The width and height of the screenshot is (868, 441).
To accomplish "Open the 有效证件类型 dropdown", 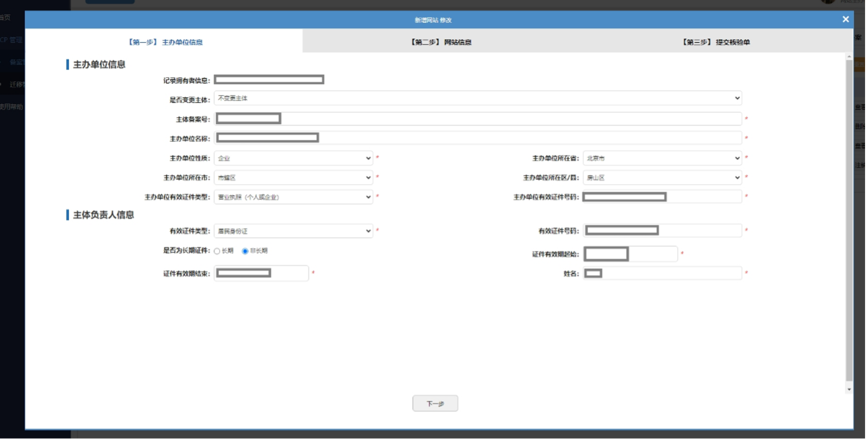I will 293,231.
